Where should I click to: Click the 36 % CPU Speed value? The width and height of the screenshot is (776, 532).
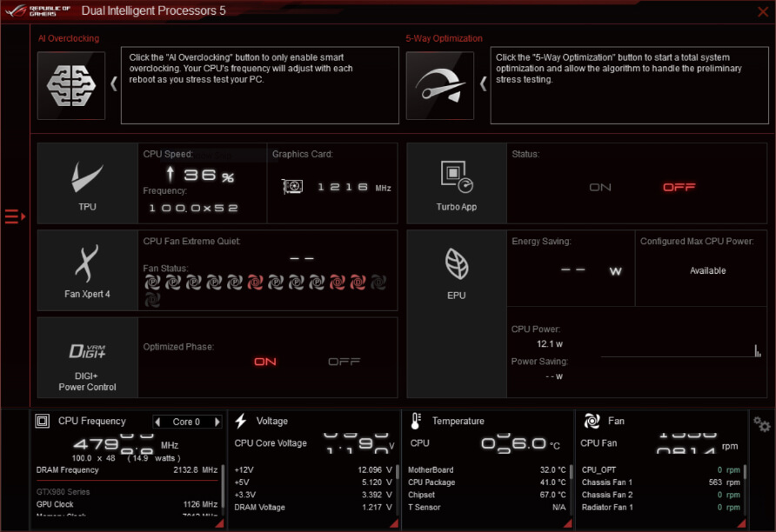209,175
